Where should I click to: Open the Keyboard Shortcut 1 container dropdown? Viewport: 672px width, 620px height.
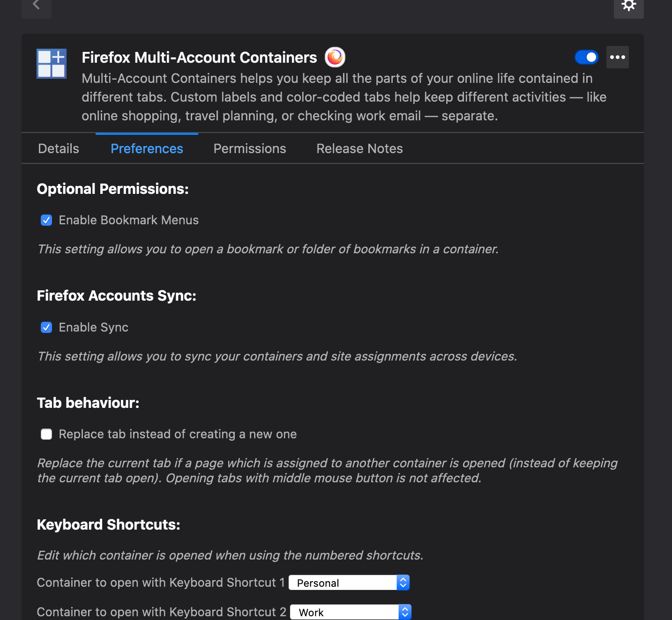[349, 583]
